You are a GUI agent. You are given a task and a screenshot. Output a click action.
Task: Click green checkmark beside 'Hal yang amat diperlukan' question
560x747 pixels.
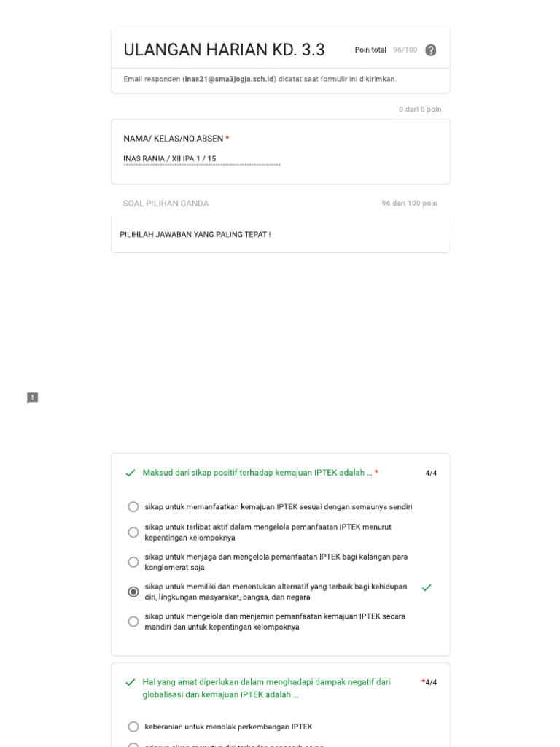tap(131, 683)
